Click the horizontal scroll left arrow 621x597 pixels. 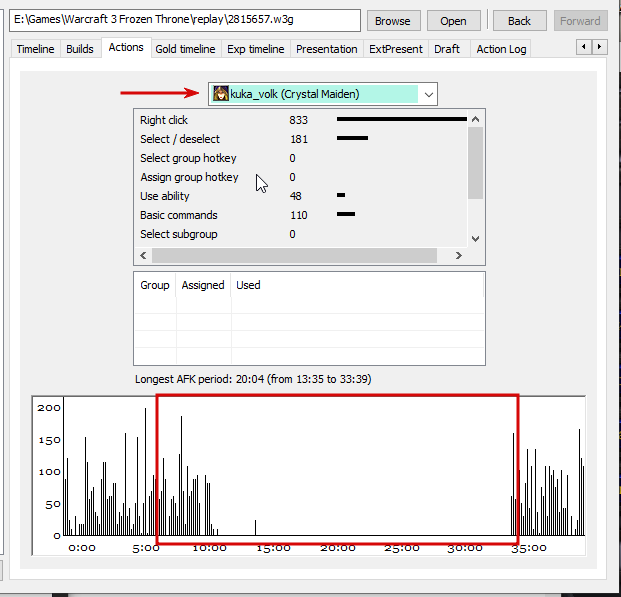(143, 256)
